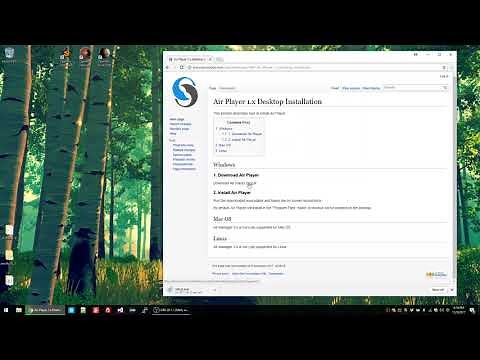The width and height of the screenshot is (480, 360).
Task: Open the Help sidebar link
Action: click(173, 133)
